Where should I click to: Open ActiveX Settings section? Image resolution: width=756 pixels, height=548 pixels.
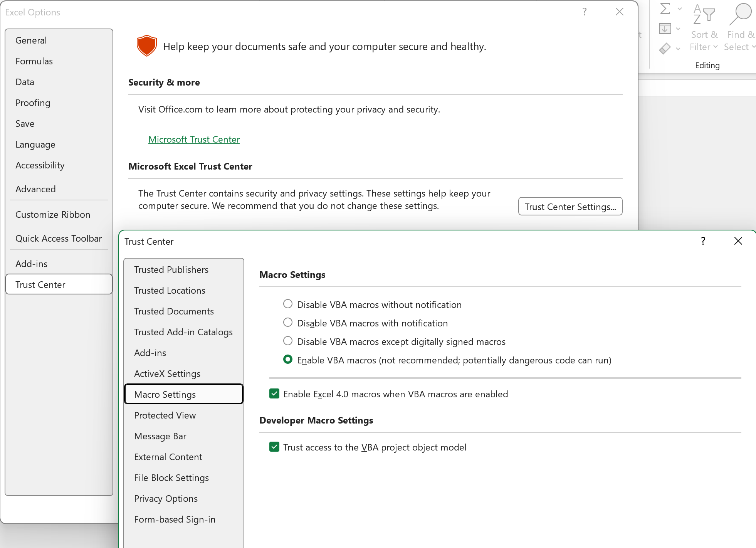click(x=184, y=374)
